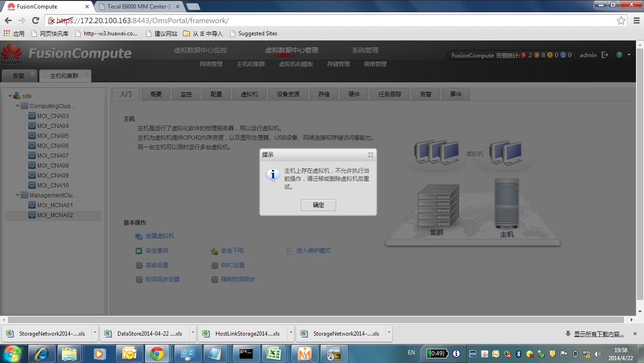
Task: Open the HostLinkStorage2014 download dropdown arrow
Action: (291, 332)
